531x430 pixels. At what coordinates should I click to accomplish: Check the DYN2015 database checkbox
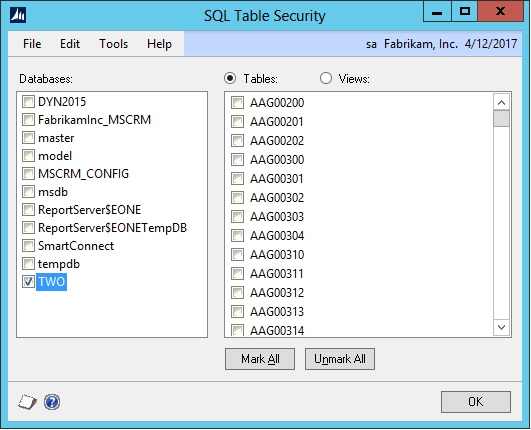pyautogui.click(x=28, y=102)
